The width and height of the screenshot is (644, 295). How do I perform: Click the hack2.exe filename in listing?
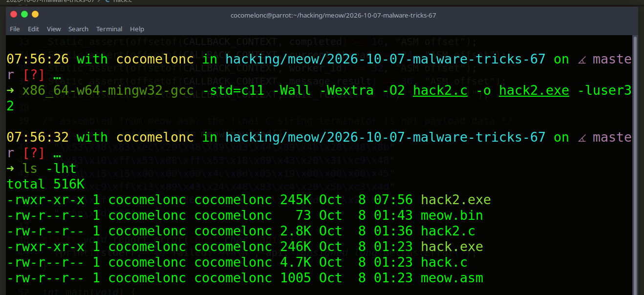pyautogui.click(x=456, y=200)
